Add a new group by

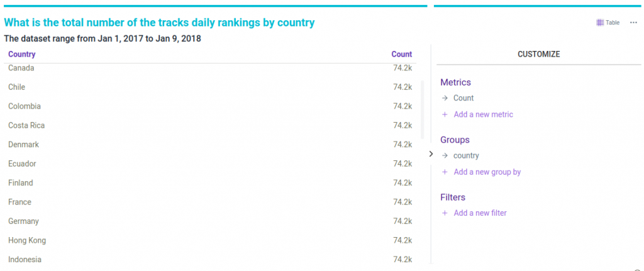487,172
